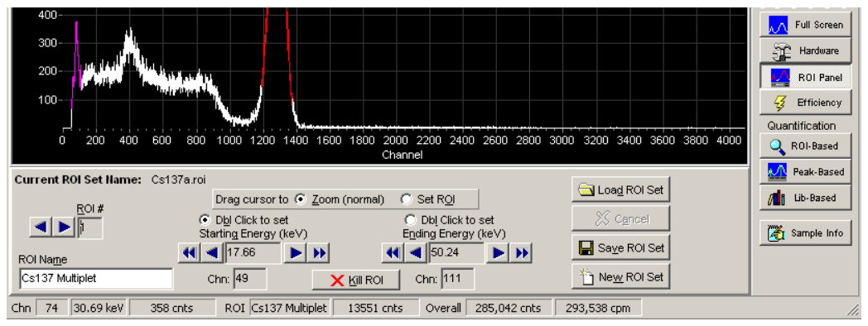
Task: Click the ROI # number field
Action: pyautogui.click(x=89, y=228)
